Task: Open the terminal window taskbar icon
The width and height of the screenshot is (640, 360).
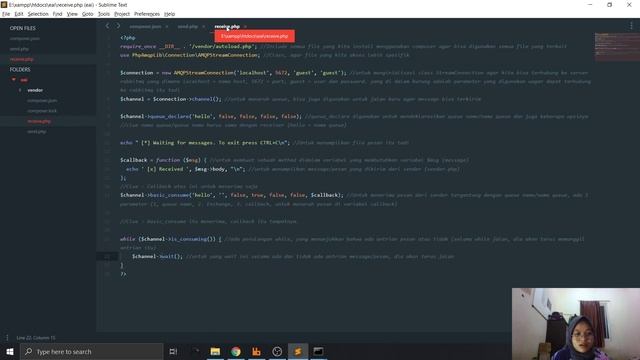Action: click(318, 351)
